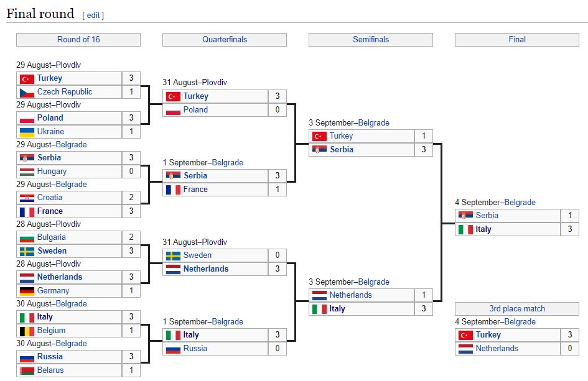Click the Hungary flag icon
588x381 pixels.
(27, 172)
